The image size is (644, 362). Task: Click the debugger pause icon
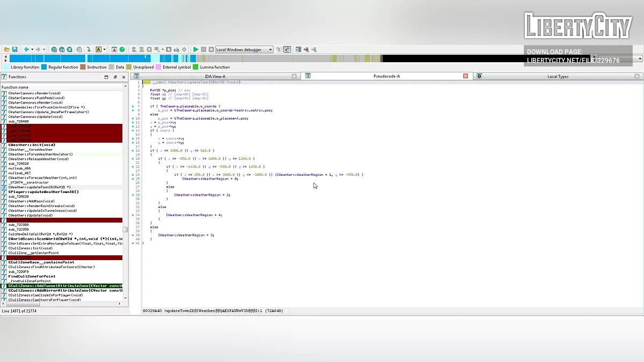tap(203, 49)
